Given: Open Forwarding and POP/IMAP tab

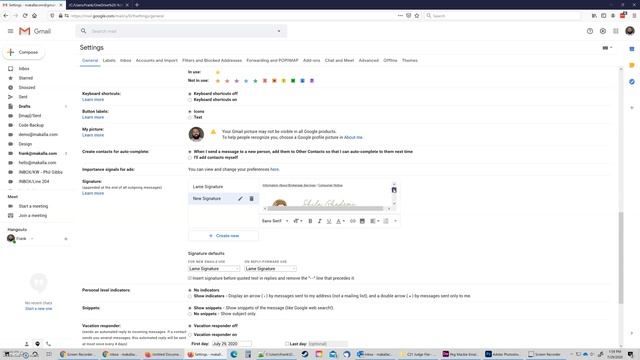Looking at the screenshot, I should [x=272, y=60].
